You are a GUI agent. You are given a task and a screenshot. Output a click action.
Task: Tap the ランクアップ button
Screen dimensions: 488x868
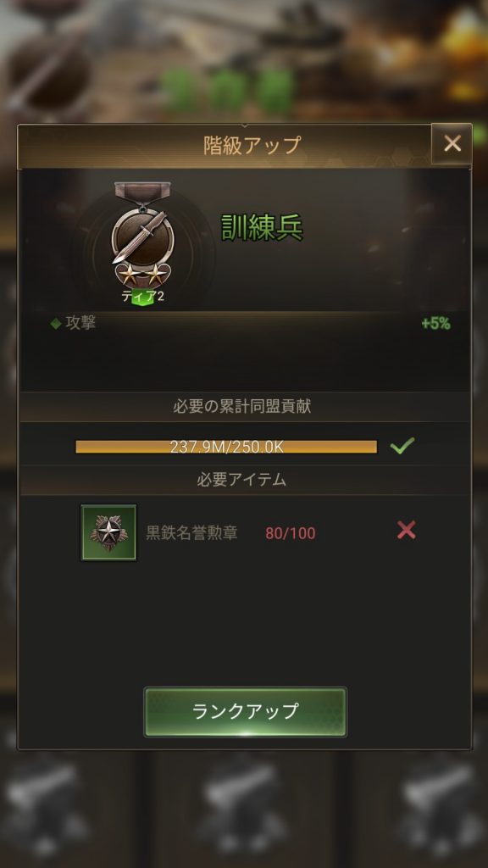[x=245, y=711]
